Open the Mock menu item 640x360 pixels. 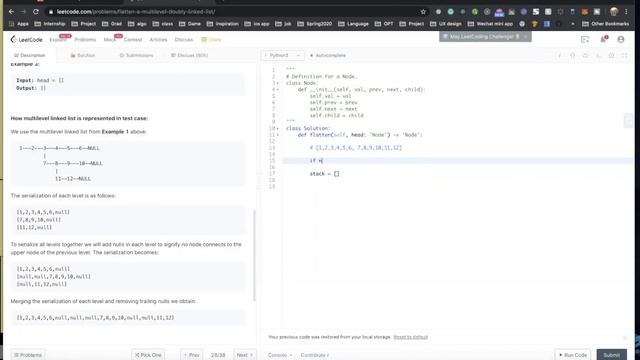(x=109, y=40)
